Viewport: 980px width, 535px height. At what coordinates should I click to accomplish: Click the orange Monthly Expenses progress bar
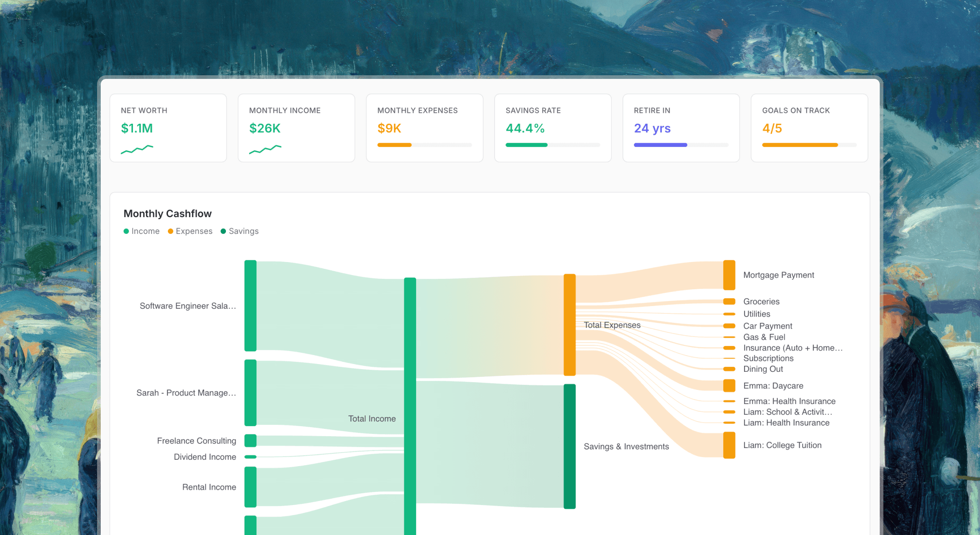coord(425,145)
